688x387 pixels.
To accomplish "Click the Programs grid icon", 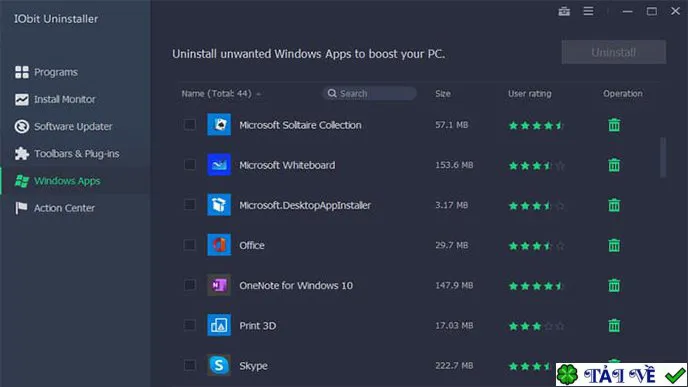I will point(22,72).
